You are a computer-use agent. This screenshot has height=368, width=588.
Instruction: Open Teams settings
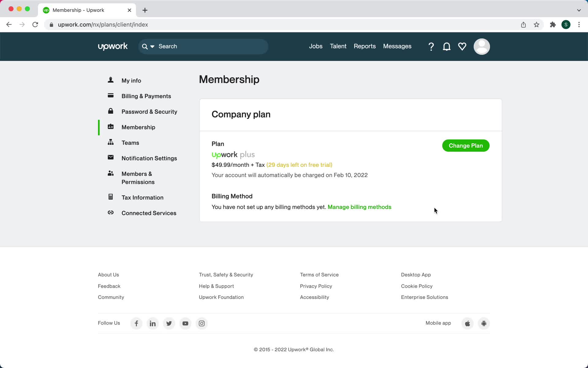(130, 143)
